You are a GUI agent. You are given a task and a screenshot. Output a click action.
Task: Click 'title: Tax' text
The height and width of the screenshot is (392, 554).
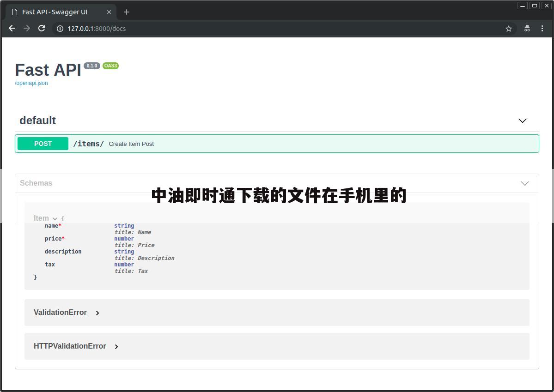click(x=131, y=271)
